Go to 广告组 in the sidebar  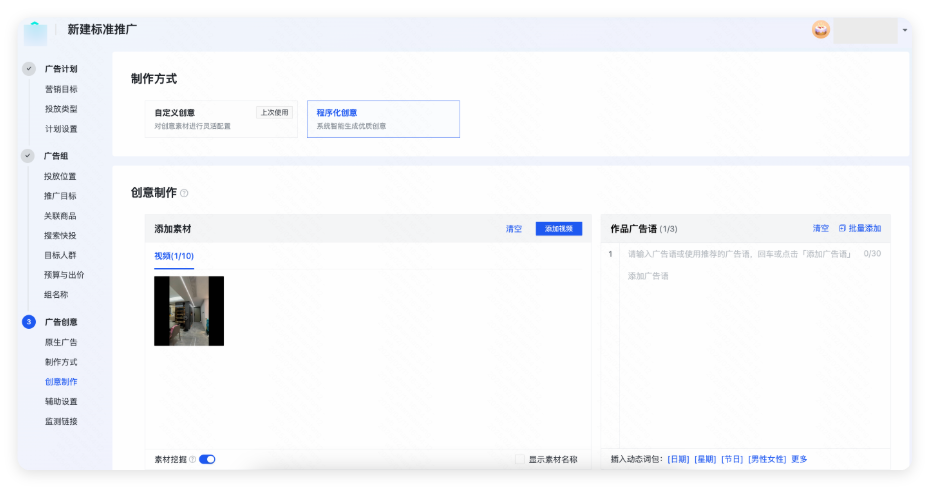click(x=56, y=156)
